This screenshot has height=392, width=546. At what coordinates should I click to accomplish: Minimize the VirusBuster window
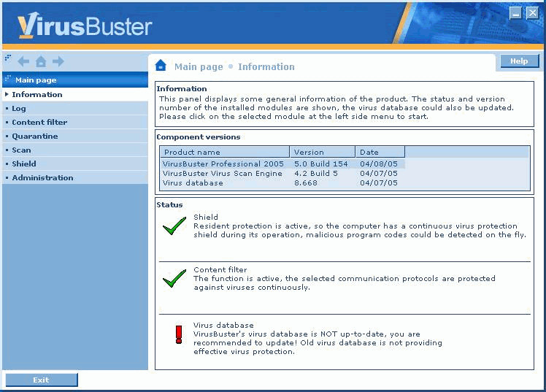[x=515, y=13]
